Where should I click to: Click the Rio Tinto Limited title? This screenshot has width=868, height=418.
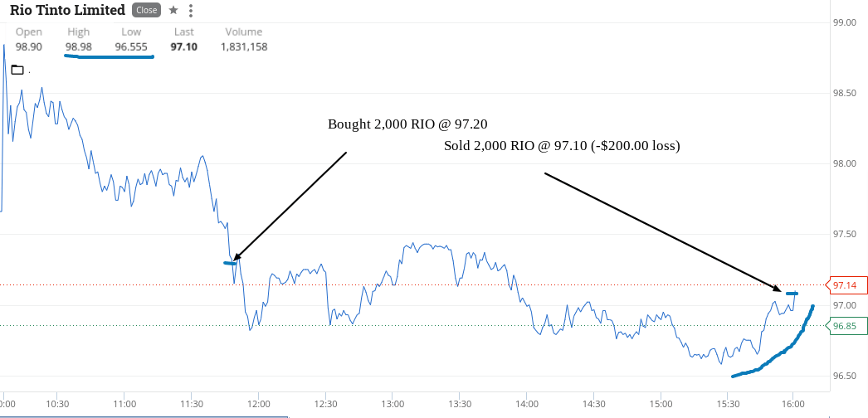(67, 10)
